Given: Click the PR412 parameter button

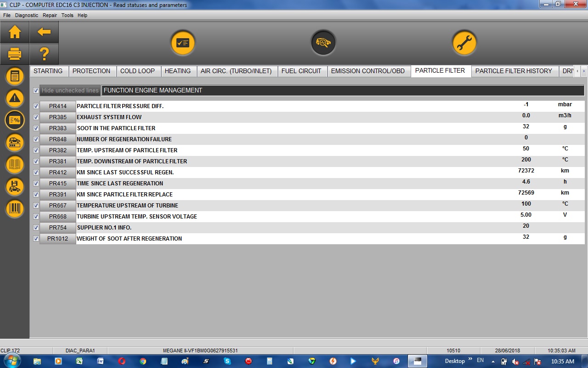Looking at the screenshot, I should (x=58, y=172).
